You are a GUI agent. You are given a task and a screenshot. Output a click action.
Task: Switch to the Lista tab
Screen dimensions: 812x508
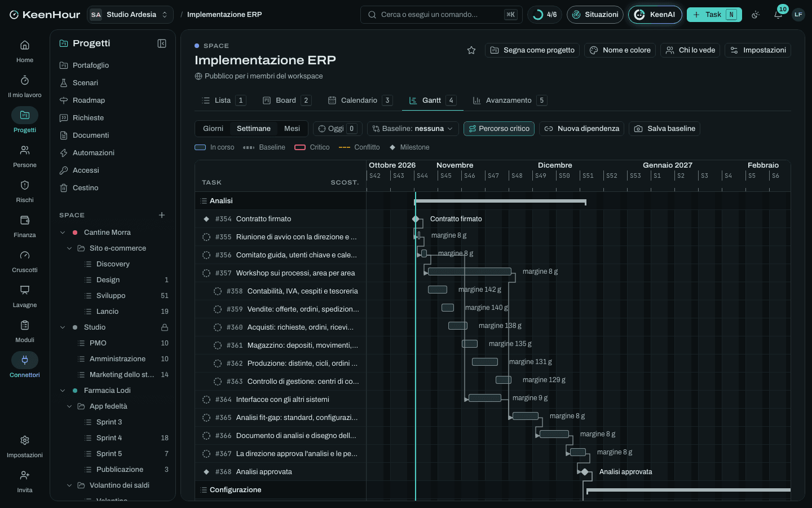tap(223, 100)
